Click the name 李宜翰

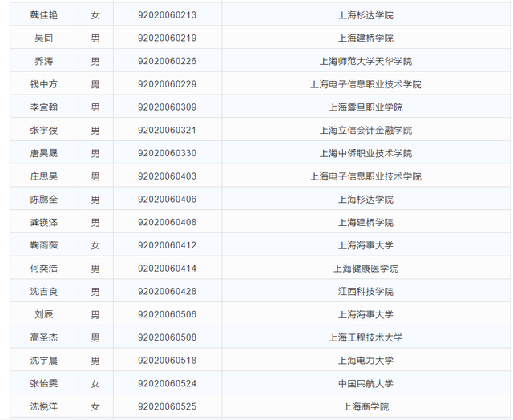pos(44,107)
